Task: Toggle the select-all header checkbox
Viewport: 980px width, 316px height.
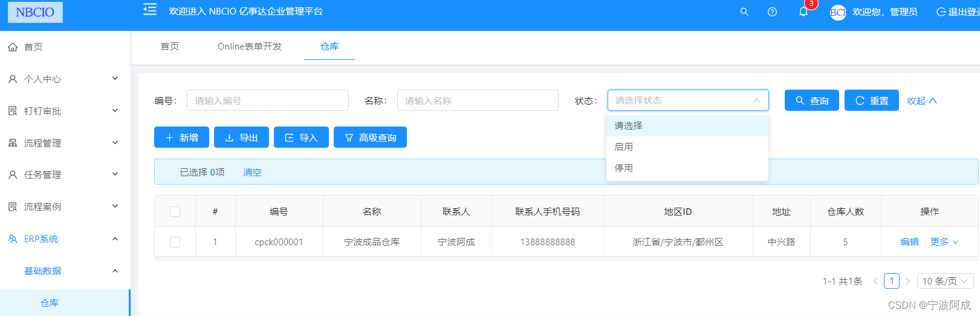Action: [175, 211]
